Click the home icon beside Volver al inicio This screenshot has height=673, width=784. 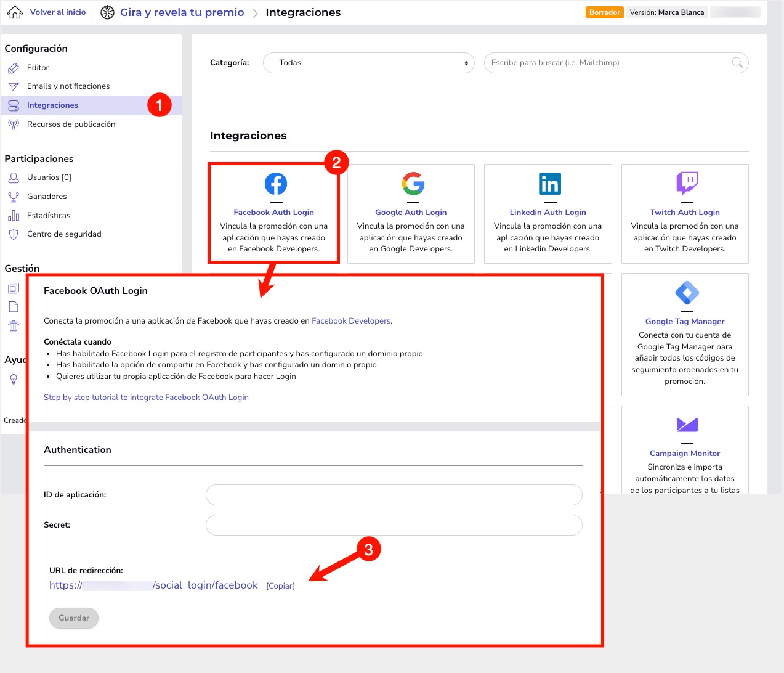tap(15, 12)
